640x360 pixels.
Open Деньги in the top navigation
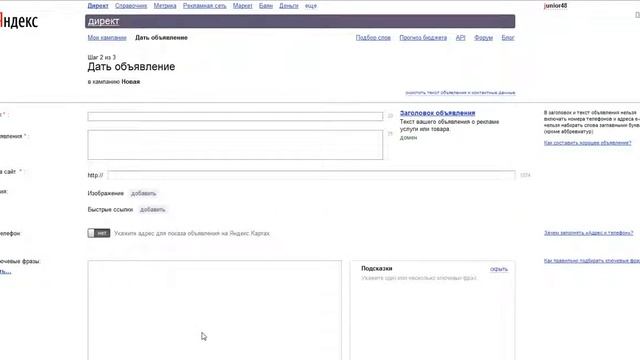pyautogui.click(x=289, y=6)
